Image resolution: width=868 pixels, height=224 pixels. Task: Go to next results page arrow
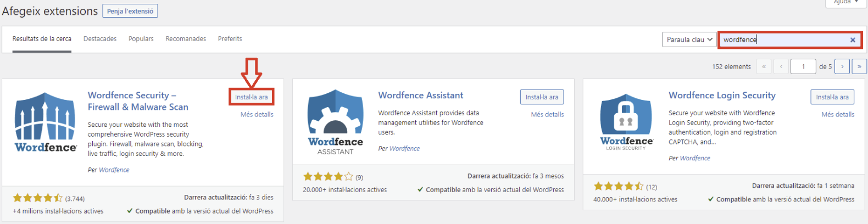[x=842, y=66]
